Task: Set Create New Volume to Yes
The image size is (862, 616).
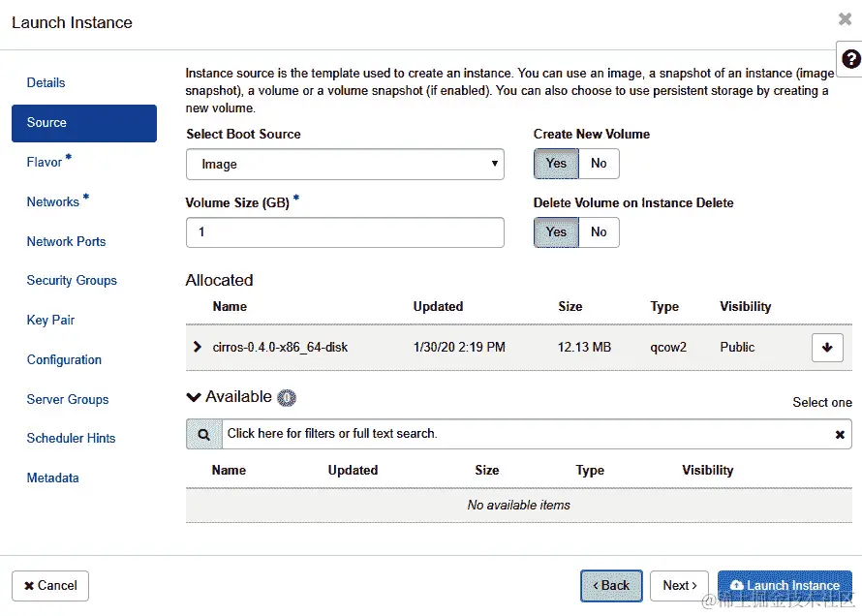Action: [x=556, y=164]
